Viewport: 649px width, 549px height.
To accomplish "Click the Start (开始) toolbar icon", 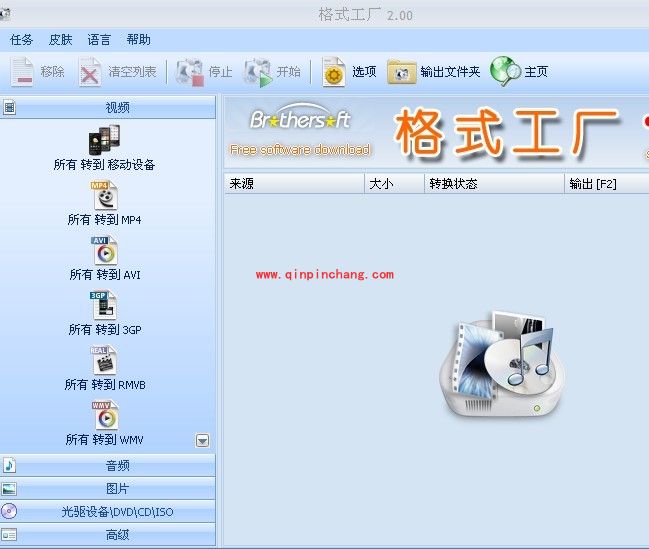I will click(x=258, y=72).
